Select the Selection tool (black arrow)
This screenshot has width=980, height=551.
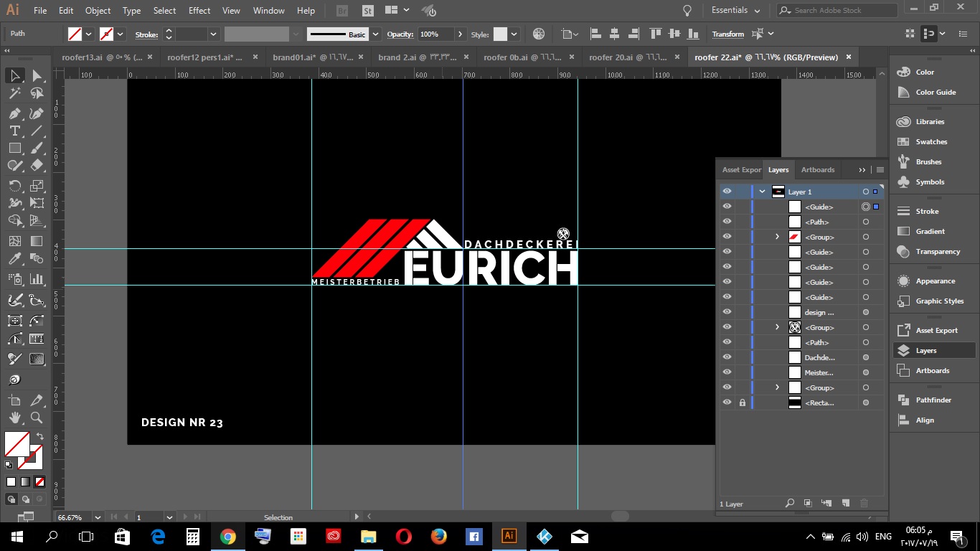click(x=14, y=75)
